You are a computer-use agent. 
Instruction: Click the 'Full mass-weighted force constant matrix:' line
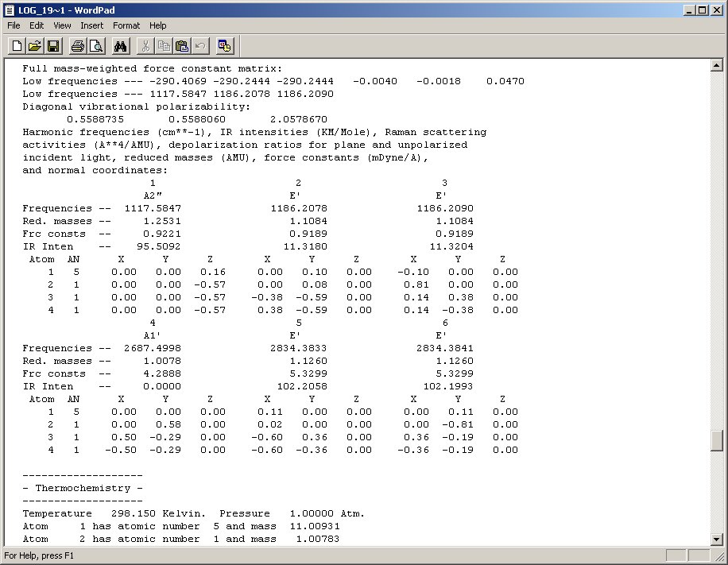coord(153,68)
